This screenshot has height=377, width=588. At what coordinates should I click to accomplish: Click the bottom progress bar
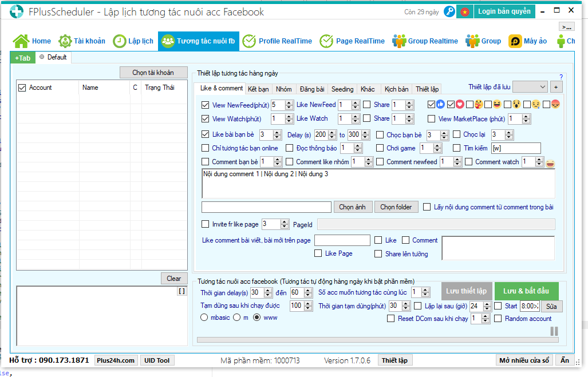pyautogui.click(x=378, y=340)
